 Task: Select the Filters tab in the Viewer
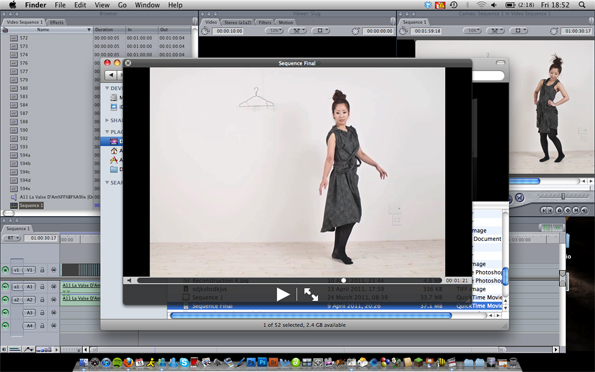(x=265, y=22)
